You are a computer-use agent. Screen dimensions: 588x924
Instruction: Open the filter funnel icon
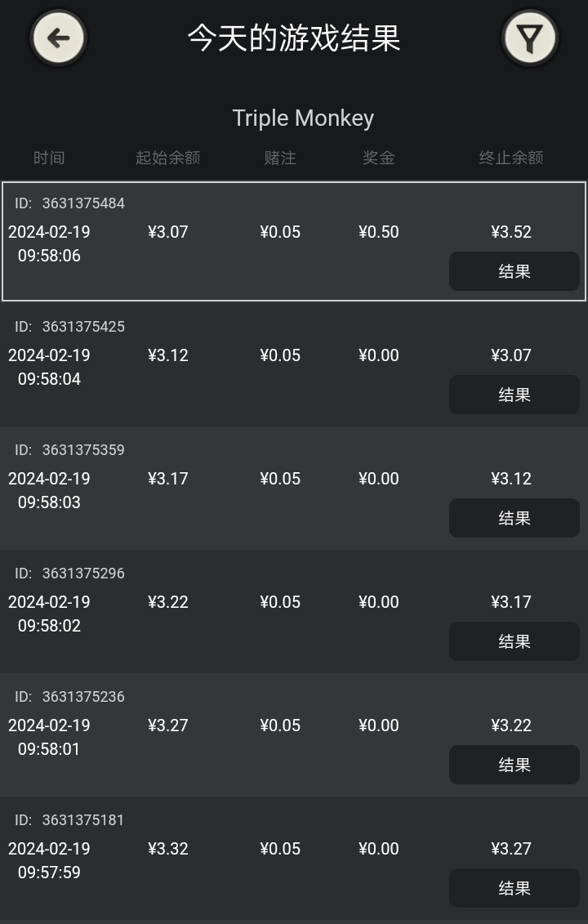(530, 38)
